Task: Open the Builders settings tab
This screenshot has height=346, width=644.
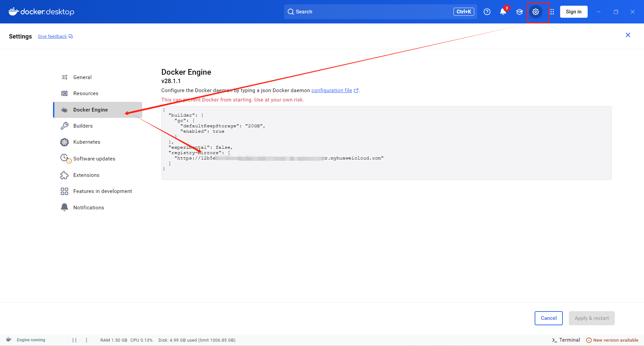Action: coord(98,126)
